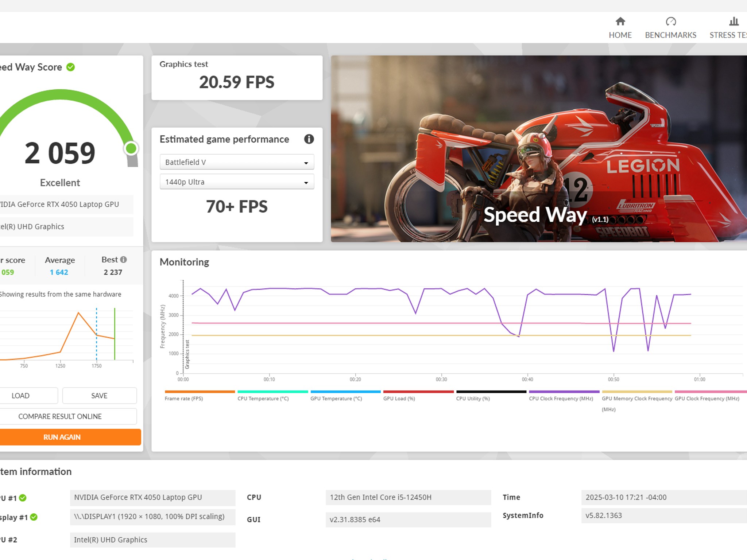Click the green checkmark beside Display #1
Screen dimensions: 747x560
(x=34, y=517)
